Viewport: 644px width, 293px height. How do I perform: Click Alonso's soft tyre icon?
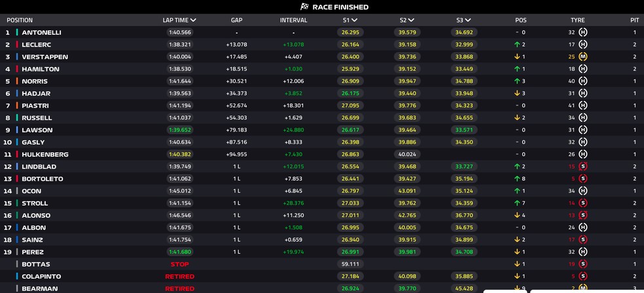click(582, 215)
